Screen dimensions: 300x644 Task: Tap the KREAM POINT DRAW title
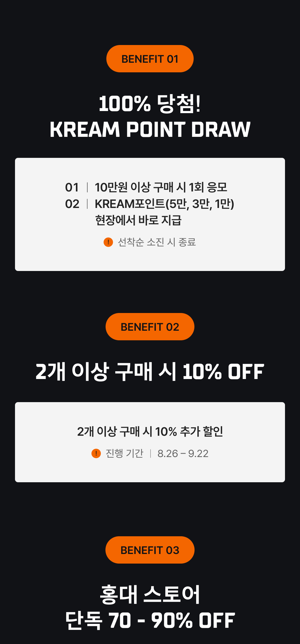150,130
